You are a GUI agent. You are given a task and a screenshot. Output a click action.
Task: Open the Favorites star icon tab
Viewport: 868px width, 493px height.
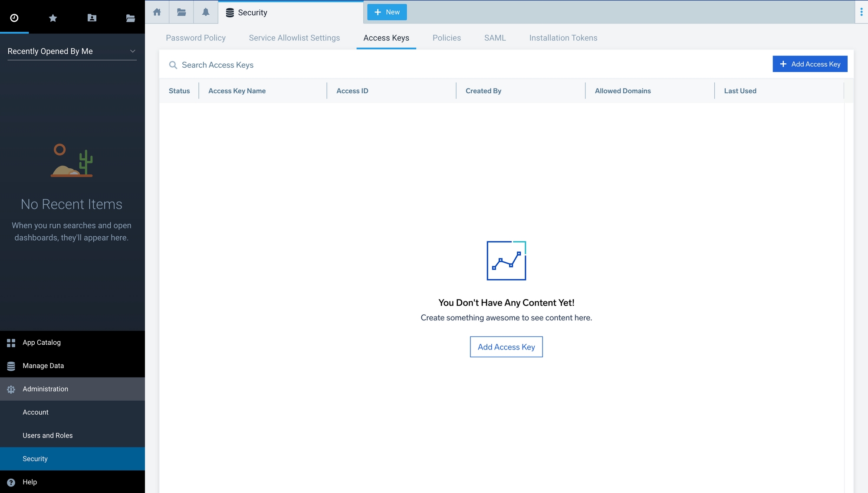coord(53,18)
